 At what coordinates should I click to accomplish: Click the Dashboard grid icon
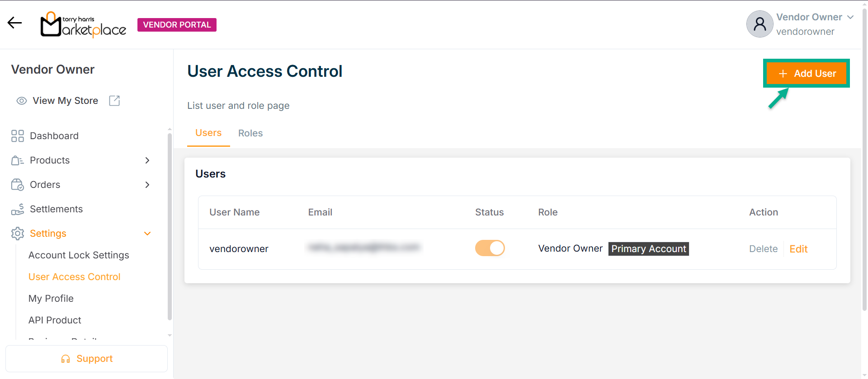[x=18, y=136]
